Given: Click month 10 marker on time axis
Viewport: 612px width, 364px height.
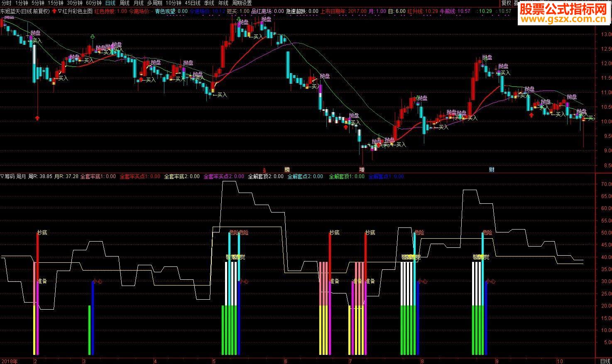Looking at the screenshot, I should [560, 361].
